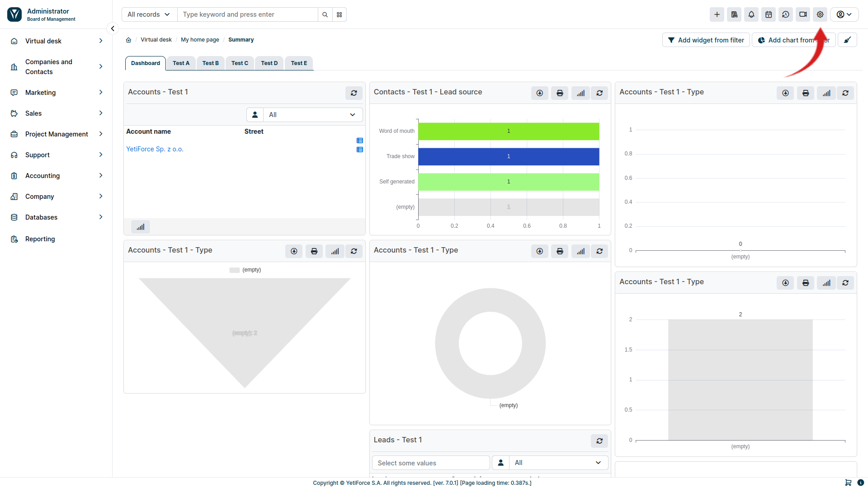The width and height of the screenshot is (868, 488).
Task: Expand Companies and Contacts menu
Action: [56, 67]
